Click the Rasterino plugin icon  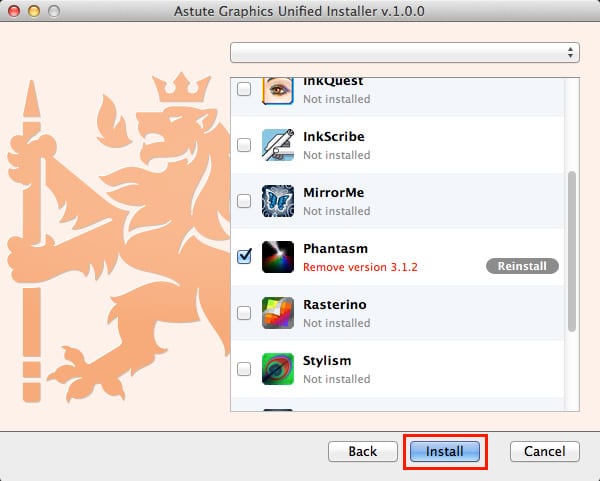click(x=278, y=313)
